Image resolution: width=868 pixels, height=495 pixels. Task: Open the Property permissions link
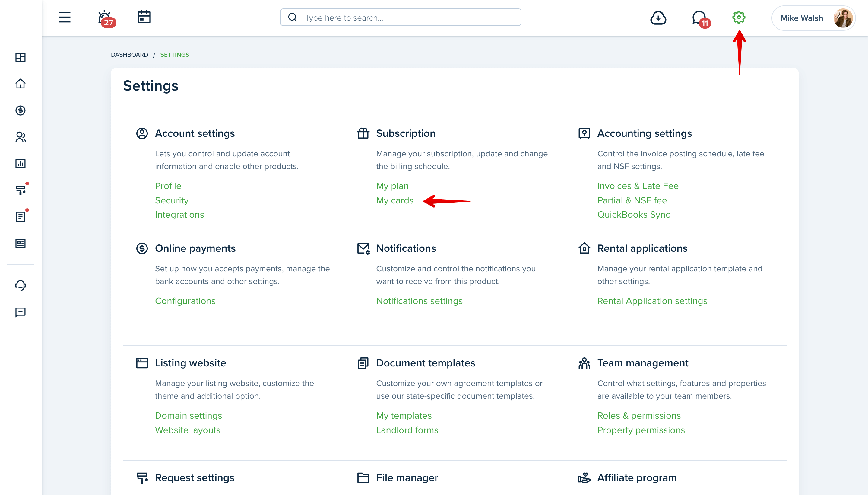[x=641, y=430]
